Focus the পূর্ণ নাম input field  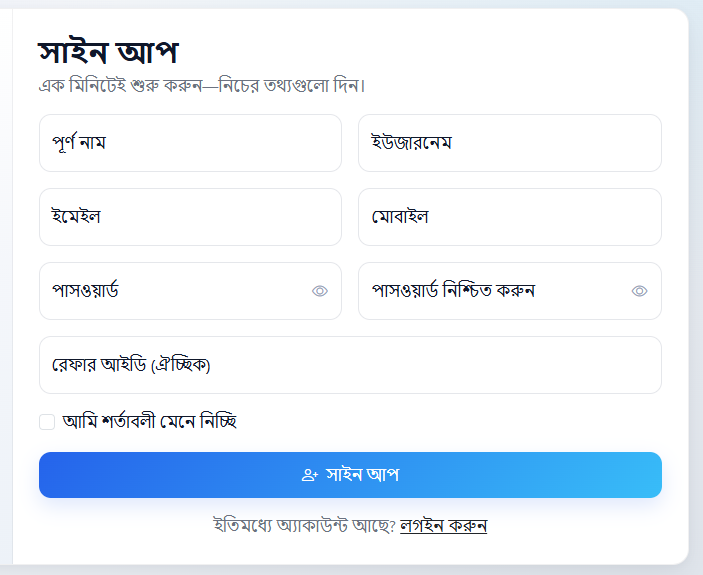190,143
